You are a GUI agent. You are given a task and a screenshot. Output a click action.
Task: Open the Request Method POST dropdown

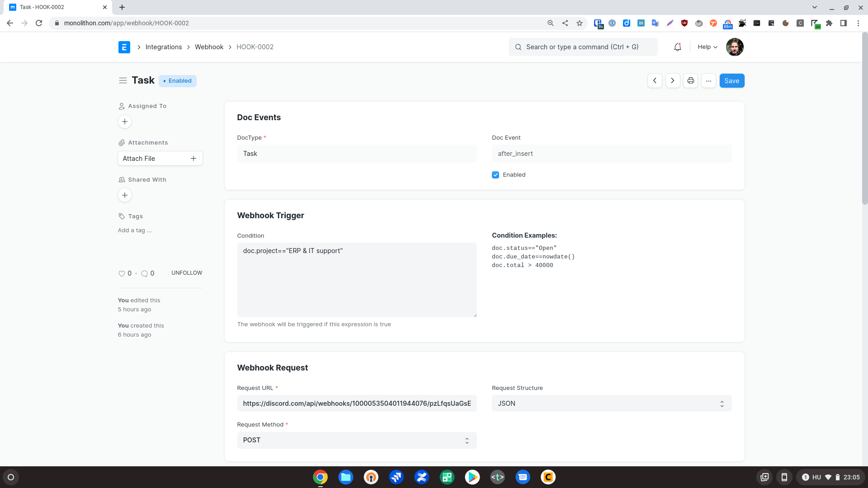tap(357, 440)
